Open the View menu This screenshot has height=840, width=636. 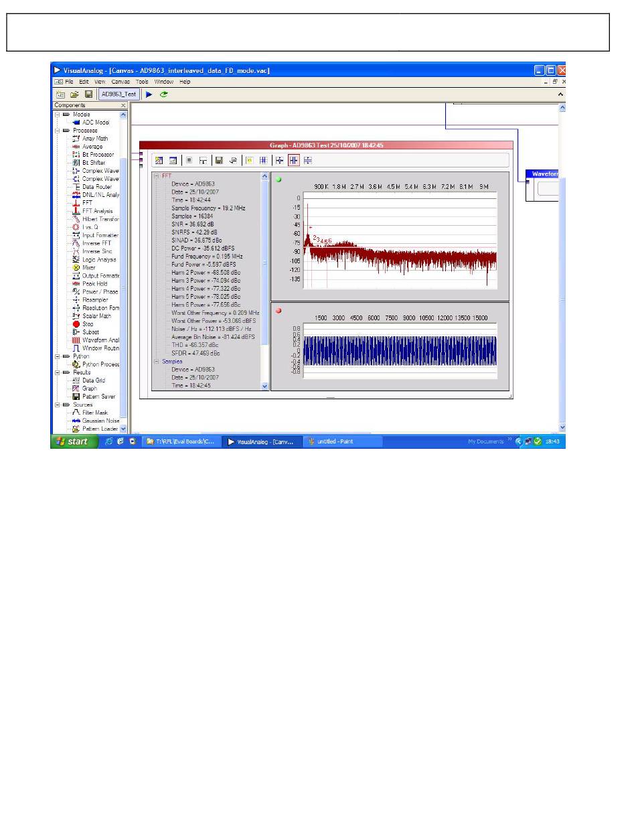(100, 82)
